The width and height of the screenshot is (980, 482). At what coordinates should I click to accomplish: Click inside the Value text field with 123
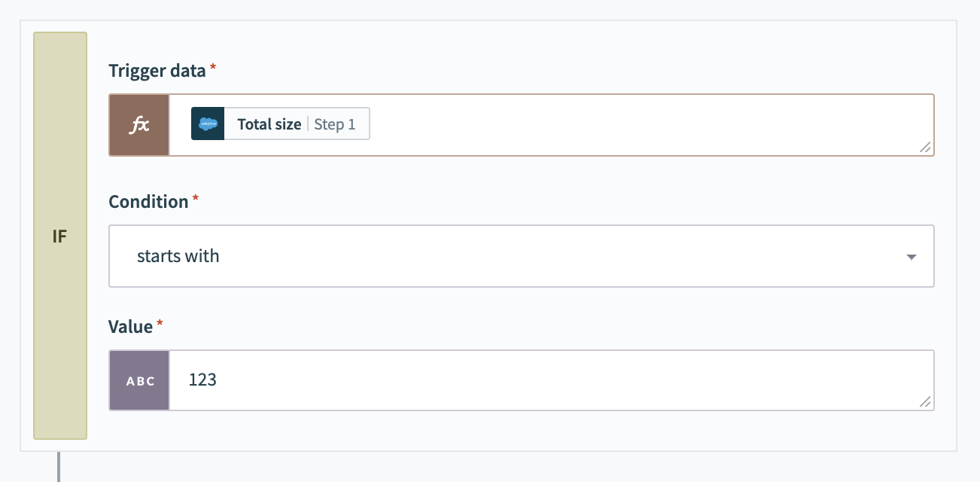pos(527,380)
